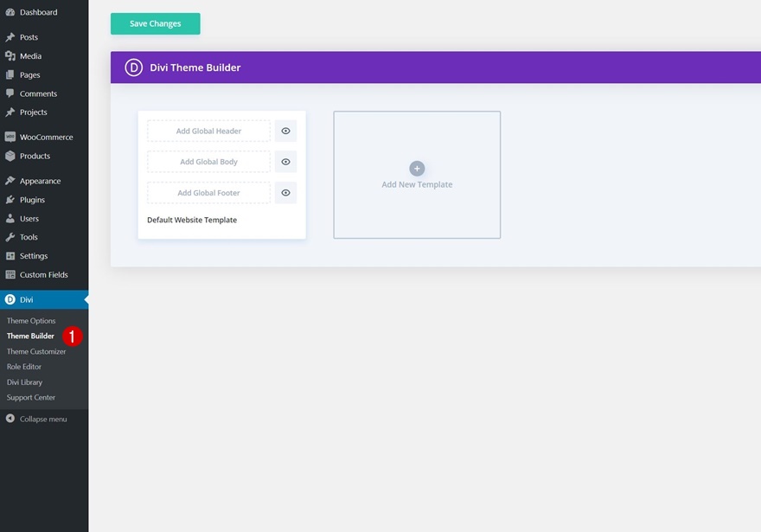This screenshot has height=532, width=761.
Task: Collapse the admin sidebar menu
Action: 37,419
